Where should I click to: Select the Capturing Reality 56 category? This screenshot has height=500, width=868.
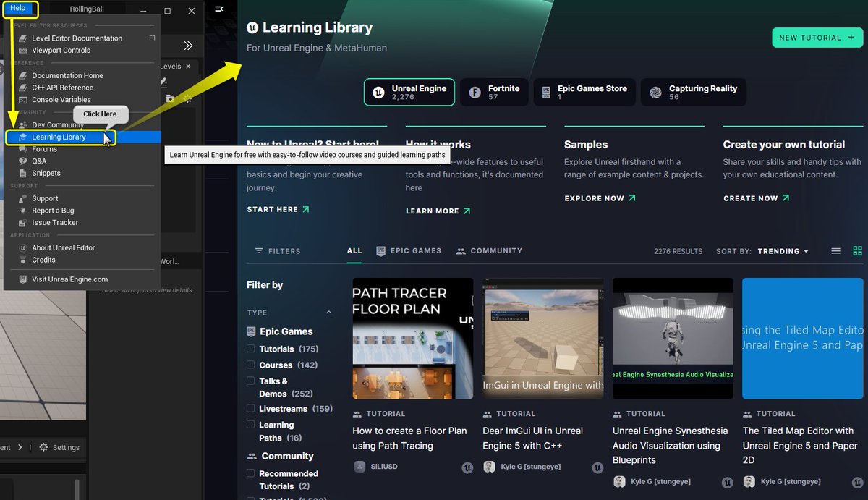[x=693, y=93]
